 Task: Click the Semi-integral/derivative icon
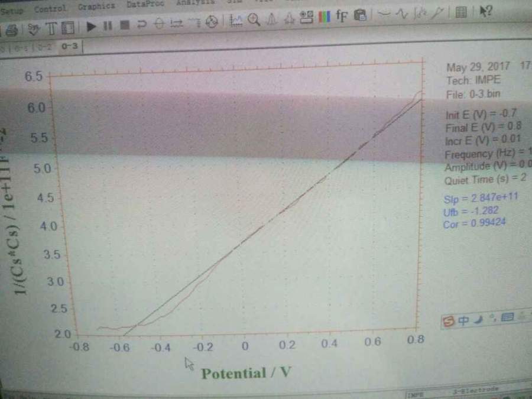[420, 13]
